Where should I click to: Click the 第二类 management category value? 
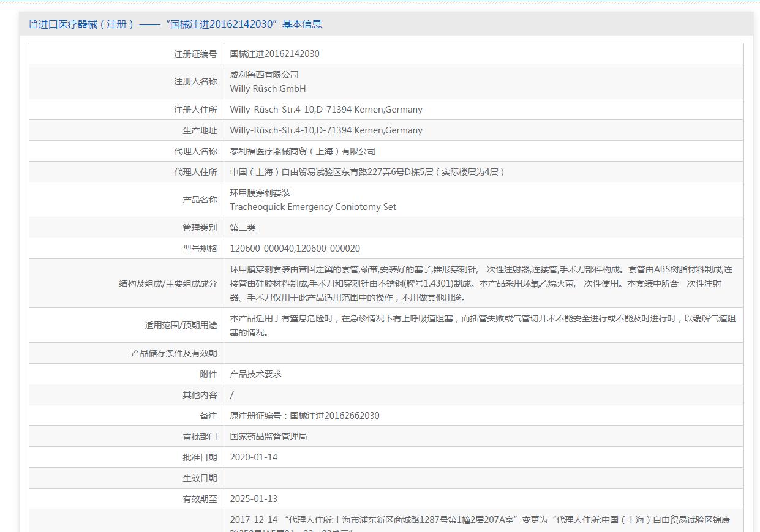(243, 228)
